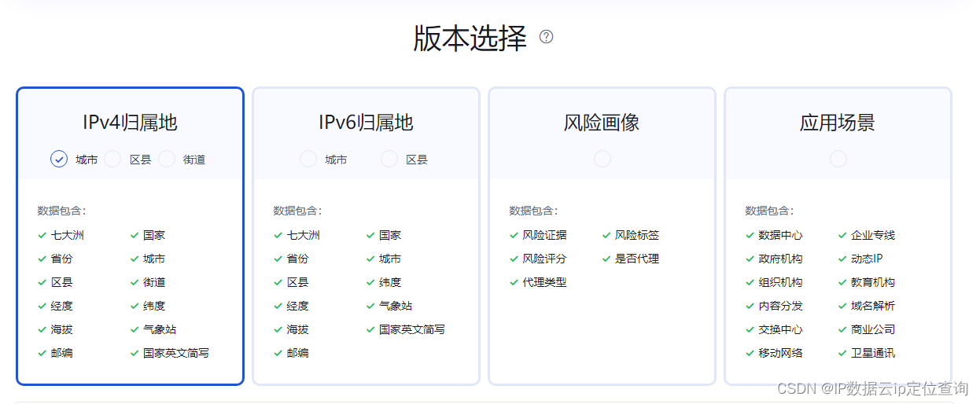
Task: Click the 商业公司 item
Action: [873, 329]
